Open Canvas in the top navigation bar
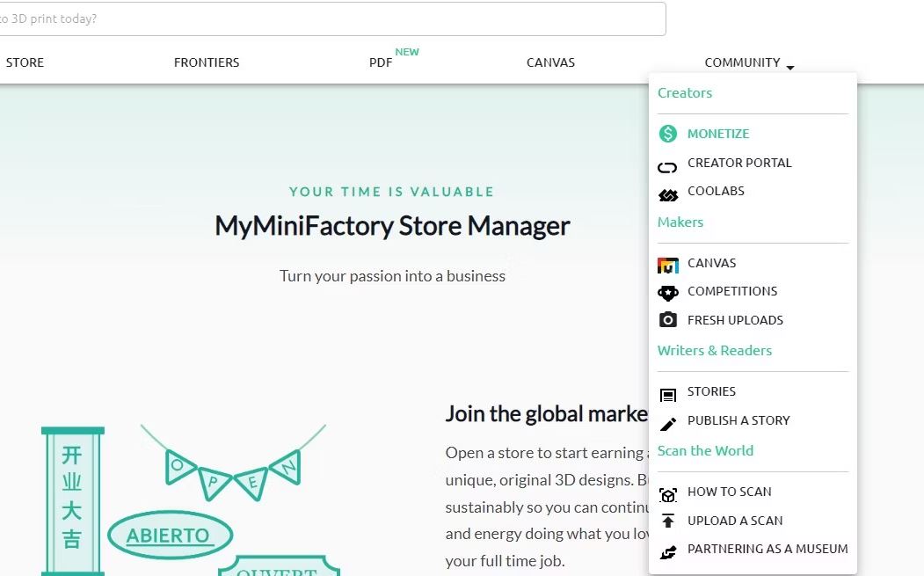Viewport: 924px width, 576px height. pyautogui.click(x=550, y=62)
